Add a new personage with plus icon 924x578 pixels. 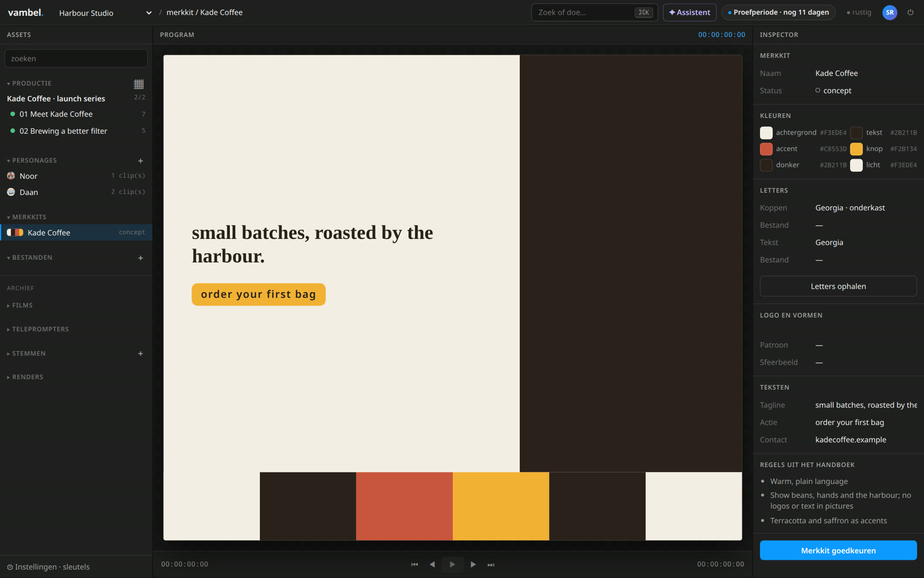140,161
